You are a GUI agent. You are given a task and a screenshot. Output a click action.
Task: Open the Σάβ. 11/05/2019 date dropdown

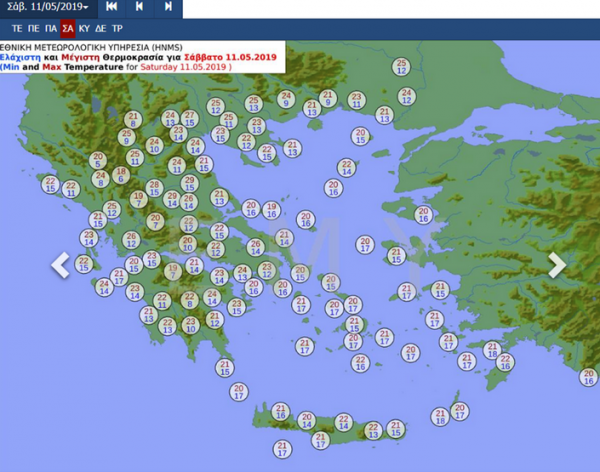point(47,8)
